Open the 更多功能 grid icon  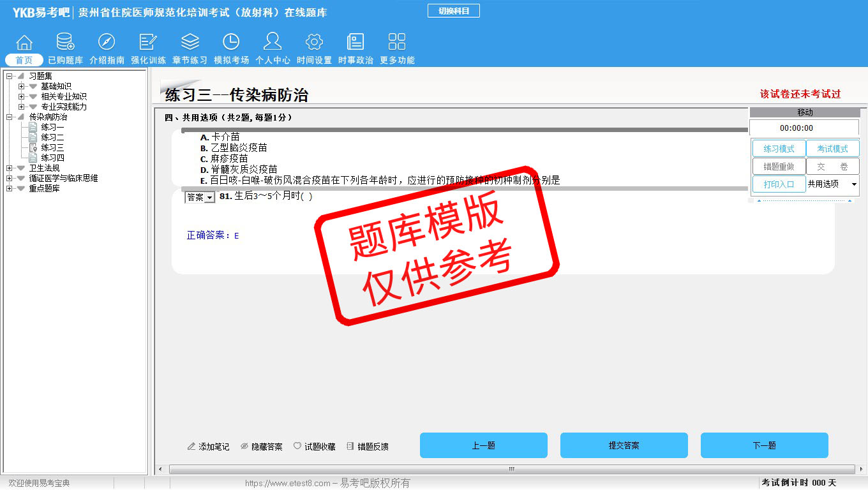397,43
